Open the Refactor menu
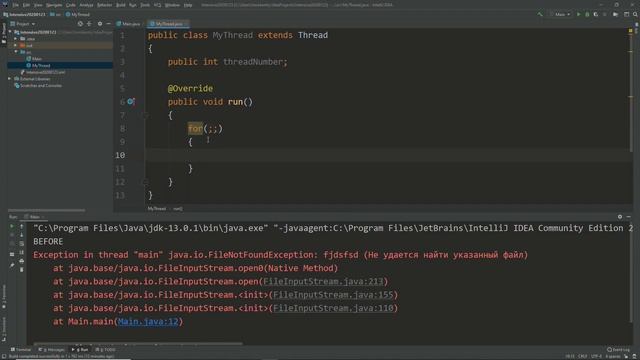Screen dimensions: 640x360 pyautogui.click(x=104, y=5)
